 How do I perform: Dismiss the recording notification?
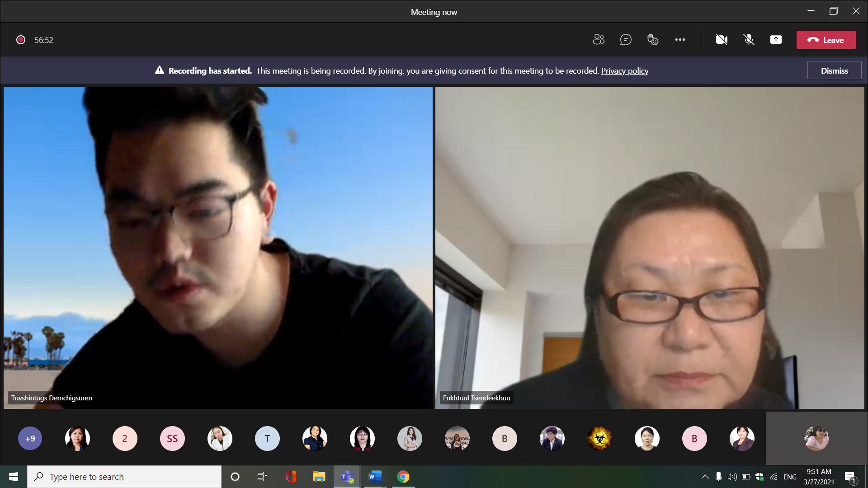click(834, 70)
